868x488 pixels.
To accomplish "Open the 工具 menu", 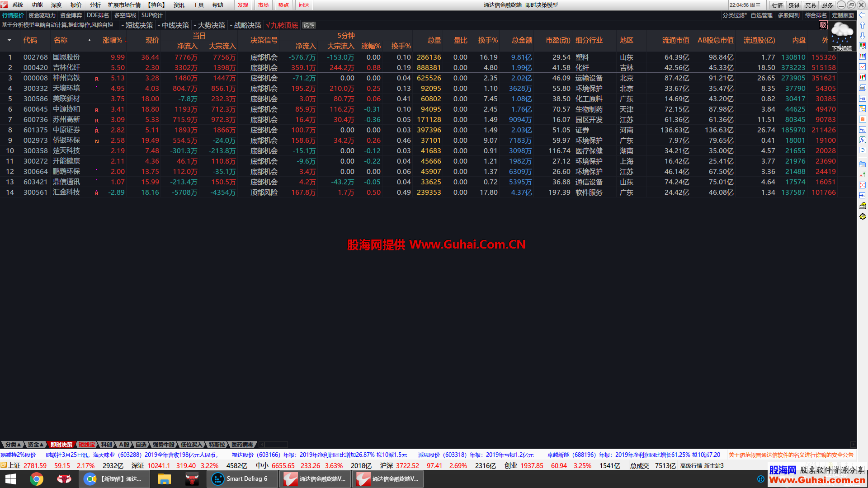I will 198,5.
